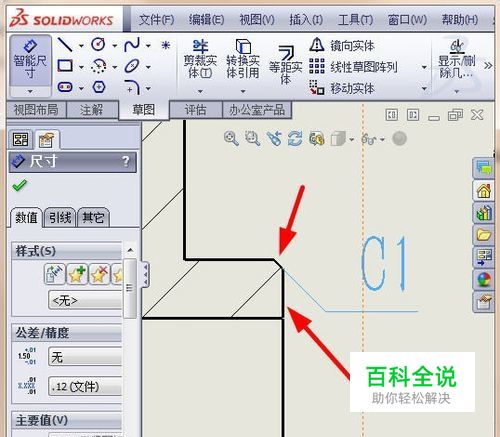Switch to the 办公室产品 tab
This screenshot has height=437, width=500.
pos(257,110)
